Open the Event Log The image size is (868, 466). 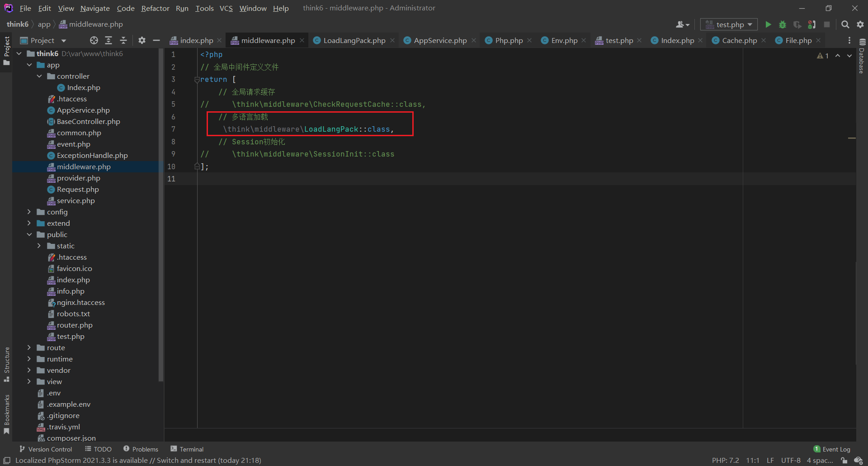coord(832,449)
